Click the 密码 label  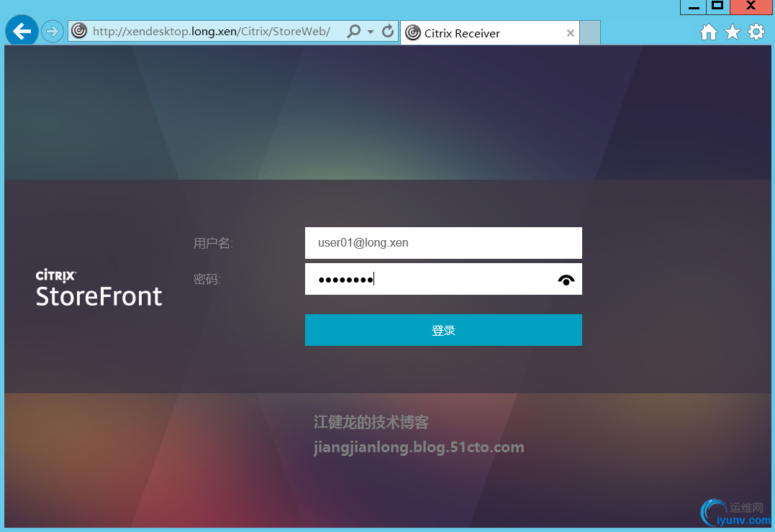coord(207,279)
